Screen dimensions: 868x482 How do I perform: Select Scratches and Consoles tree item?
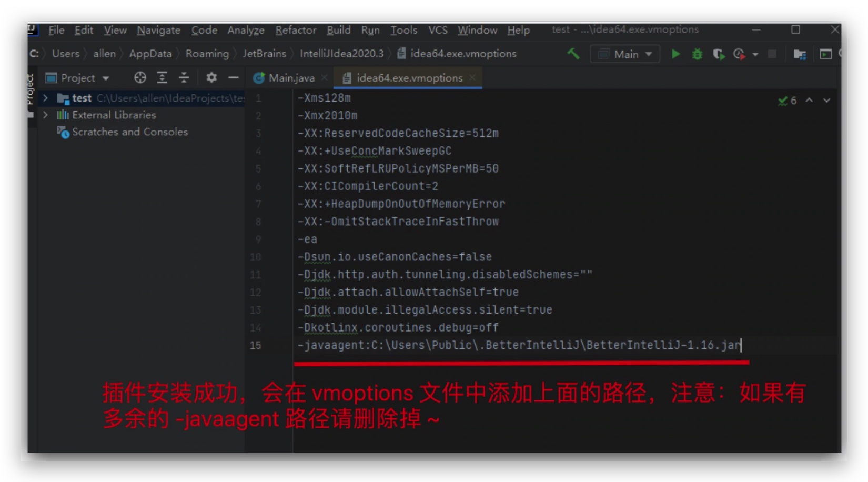click(129, 132)
